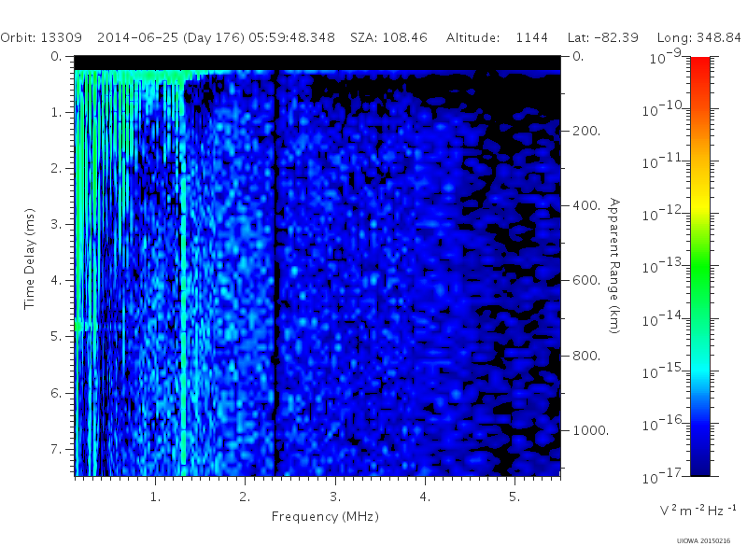Click the SZA: 108.46 value
The height and width of the screenshot is (560, 747).
pos(388,37)
